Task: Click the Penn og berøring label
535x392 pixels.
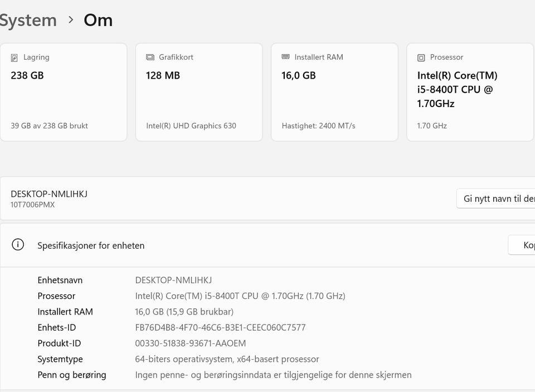Action: coord(72,375)
